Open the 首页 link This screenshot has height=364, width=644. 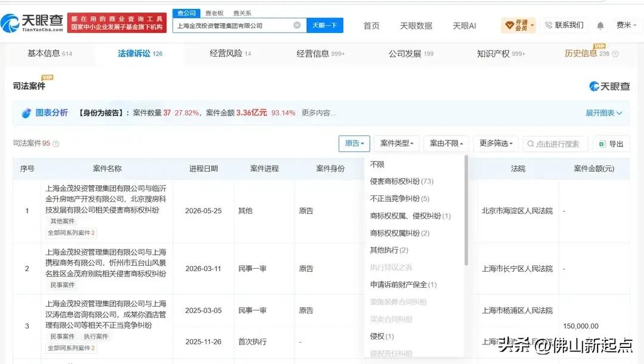coord(371,26)
